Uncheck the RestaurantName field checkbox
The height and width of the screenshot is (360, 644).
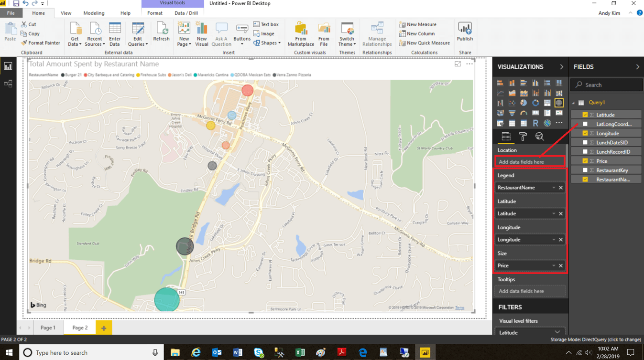(585, 180)
